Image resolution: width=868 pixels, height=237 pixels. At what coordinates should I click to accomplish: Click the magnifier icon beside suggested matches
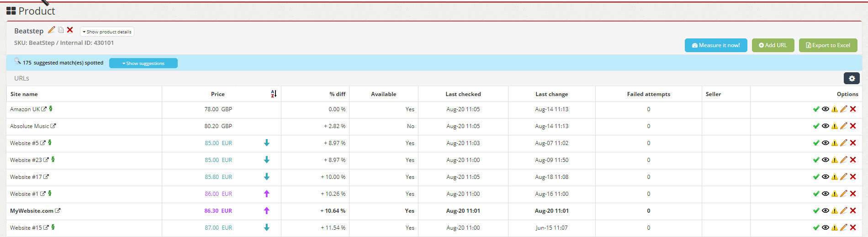[17, 61]
